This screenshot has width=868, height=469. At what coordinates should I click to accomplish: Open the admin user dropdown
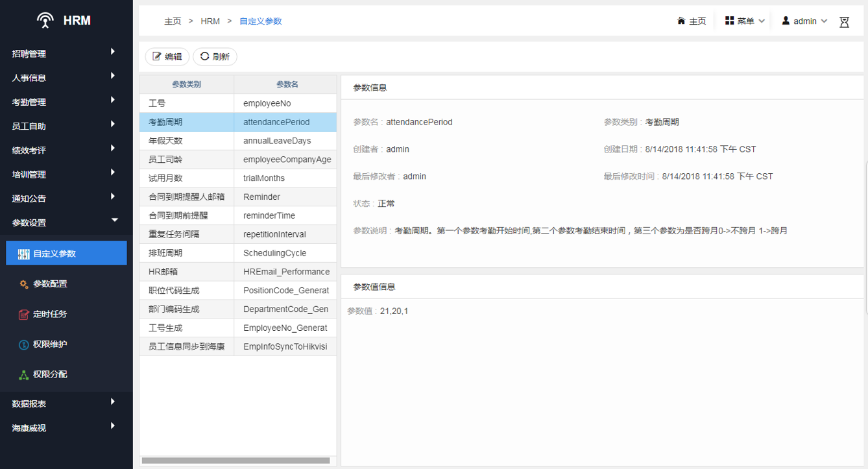point(804,21)
